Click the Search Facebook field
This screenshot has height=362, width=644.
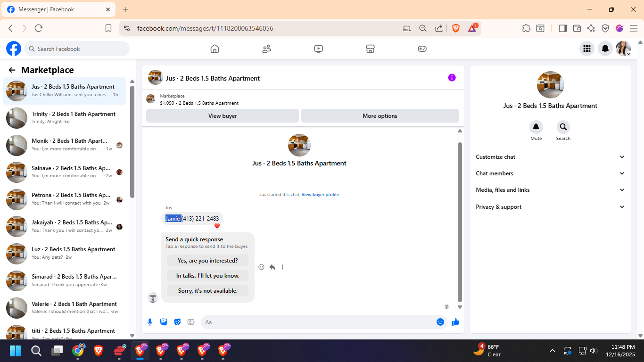pyautogui.click(x=77, y=49)
